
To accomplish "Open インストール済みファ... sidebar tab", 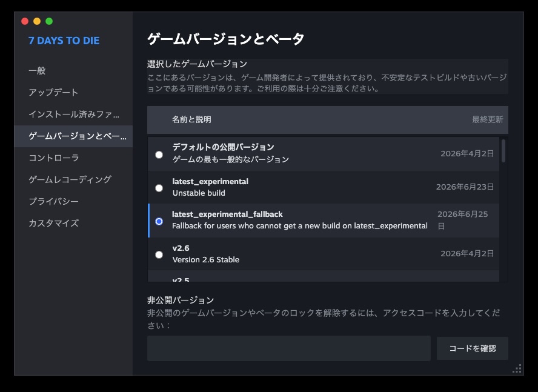I will coord(73,115).
